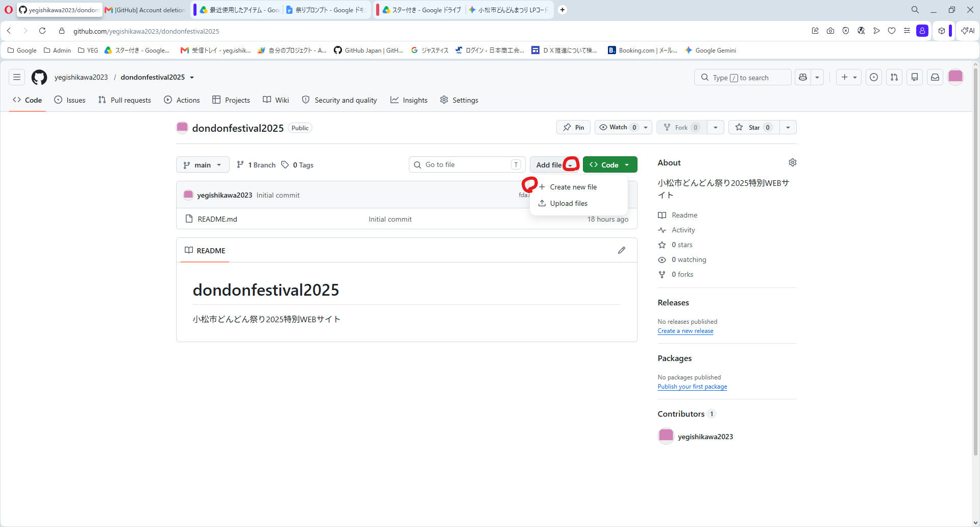Viewport: 980px width, 527px height.
Task: Open the Actions tab
Action: [x=182, y=100]
